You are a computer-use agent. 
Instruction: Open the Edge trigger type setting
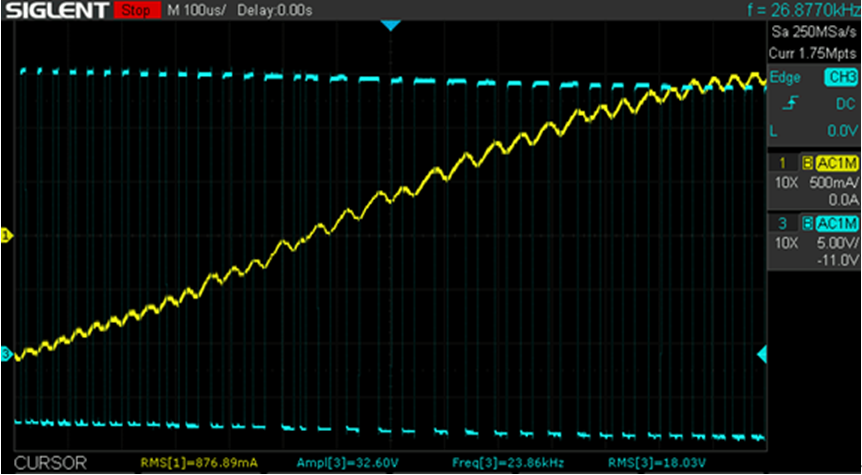tap(785, 78)
